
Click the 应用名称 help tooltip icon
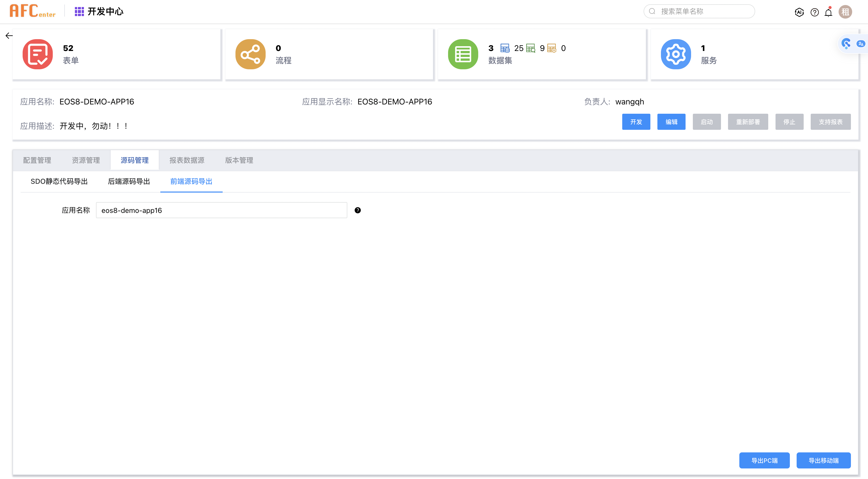pyautogui.click(x=358, y=210)
